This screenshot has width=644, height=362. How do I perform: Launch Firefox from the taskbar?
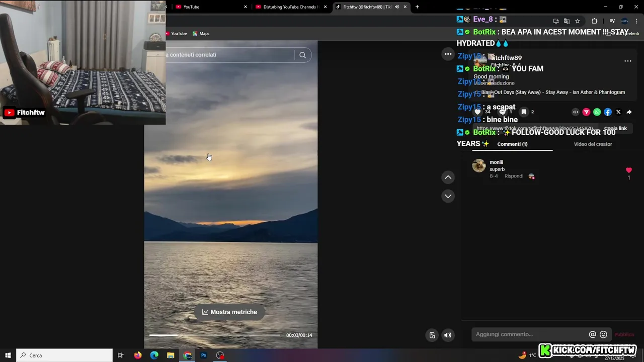tap(138, 355)
